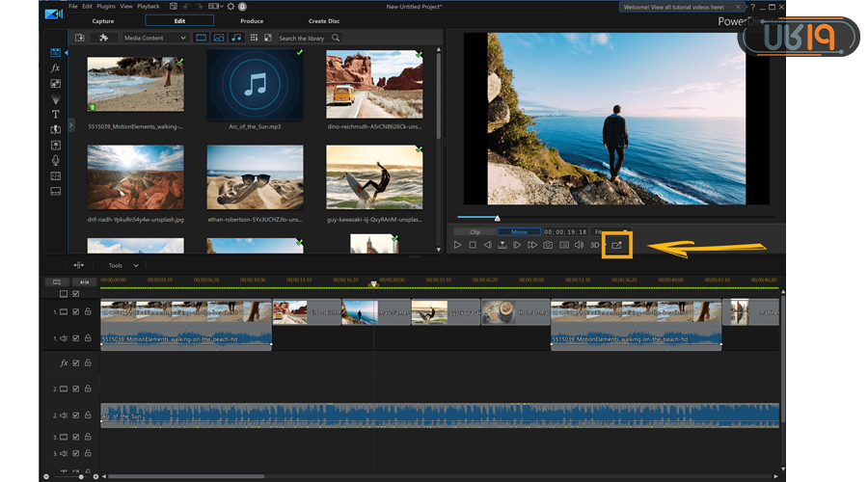Open the Plugins menu

pyautogui.click(x=106, y=7)
